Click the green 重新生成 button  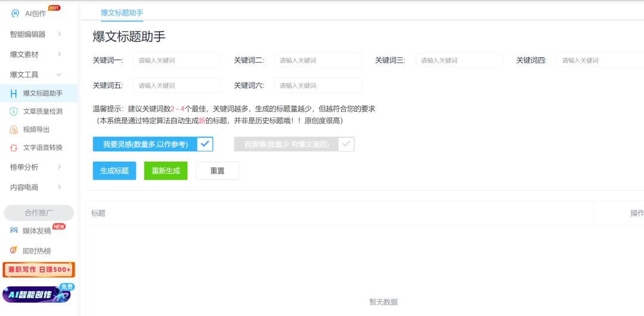tap(166, 171)
